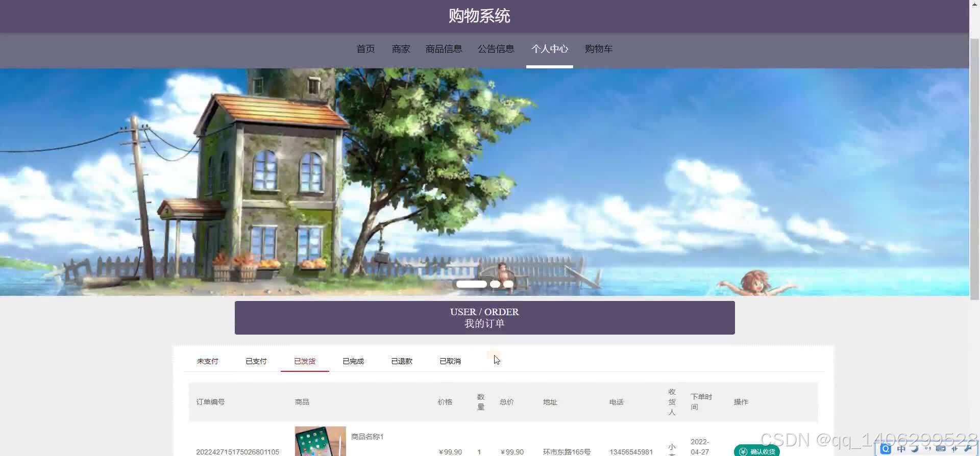980x456 pixels.
Task: Click the phone number 13456545981
Action: click(x=631, y=452)
